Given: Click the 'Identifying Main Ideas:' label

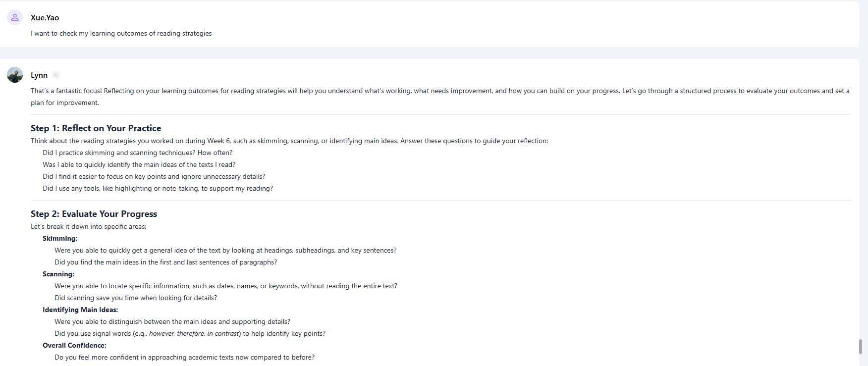Looking at the screenshot, I should (x=80, y=310).
